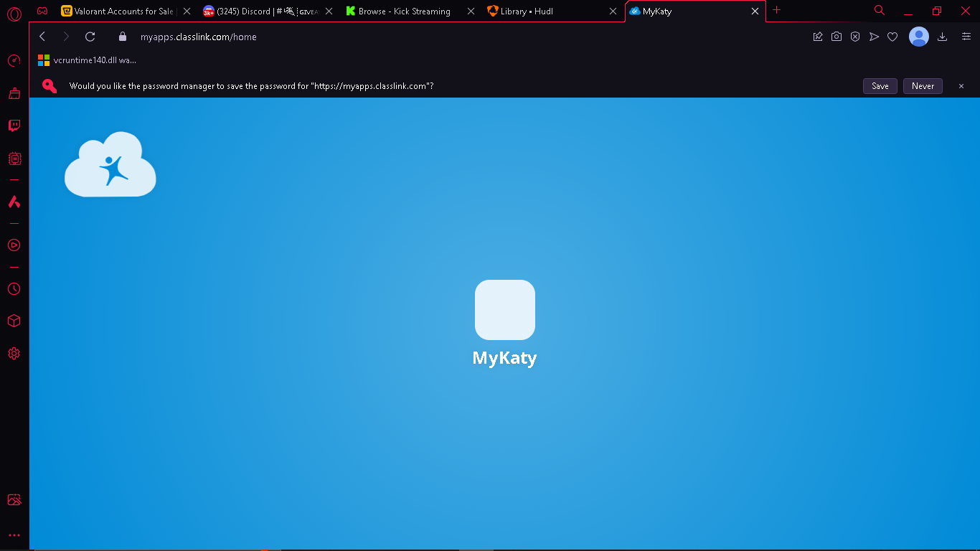
Task: Dismiss the password manager prompt
Action: coord(961,86)
